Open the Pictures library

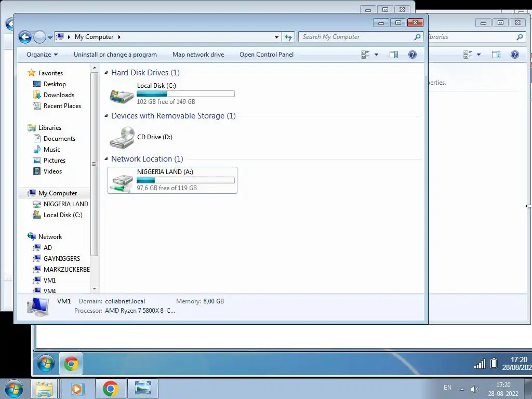click(54, 160)
